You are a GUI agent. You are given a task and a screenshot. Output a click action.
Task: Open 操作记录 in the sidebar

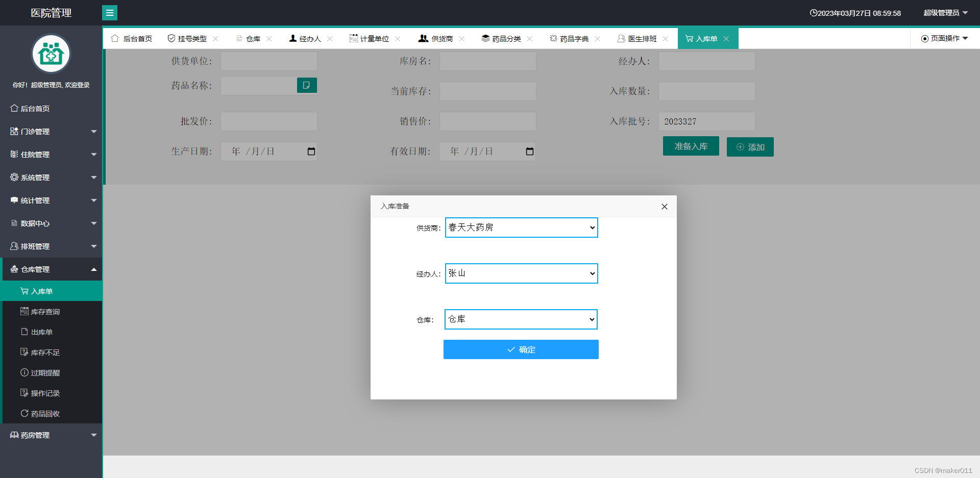tap(52, 393)
